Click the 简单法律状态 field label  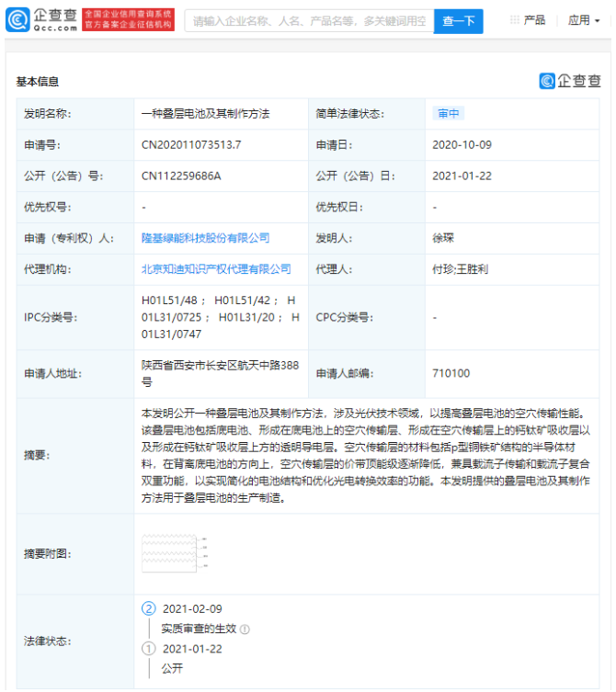coord(350,114)
